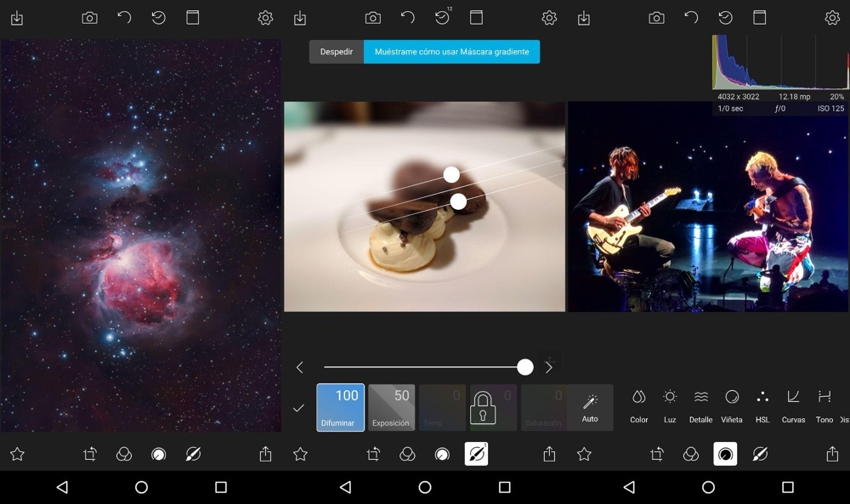This screenshot has width=850, height=504.
Task: Select the Difuminar tile
Action: click(340, 407)
